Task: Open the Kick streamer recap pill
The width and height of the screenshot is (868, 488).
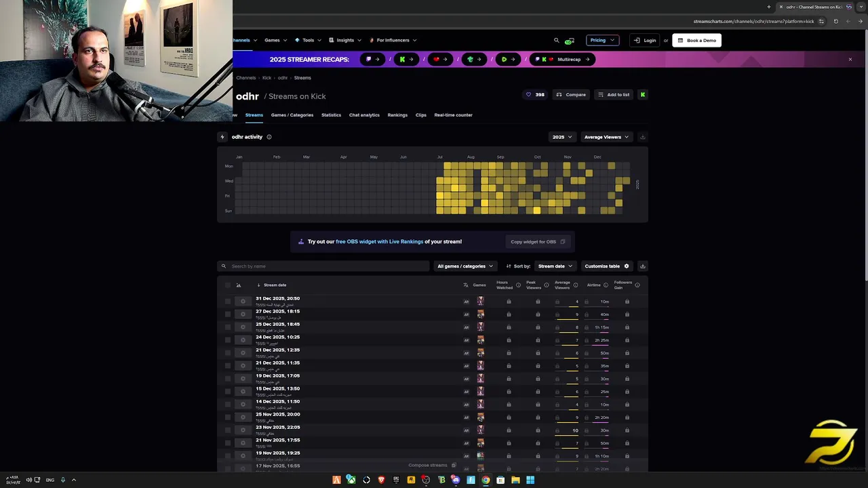Action: click(406, 59)
